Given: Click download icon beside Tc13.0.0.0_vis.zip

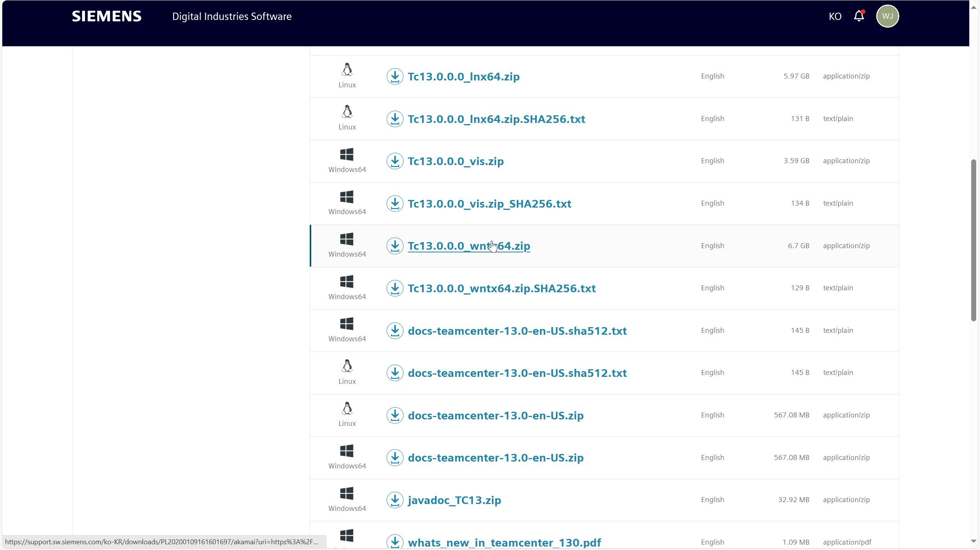Looking at the screenshot, I should 395,161.
